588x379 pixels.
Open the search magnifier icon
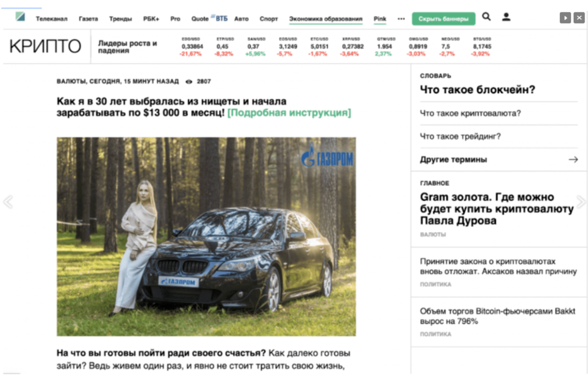point(486,17)
